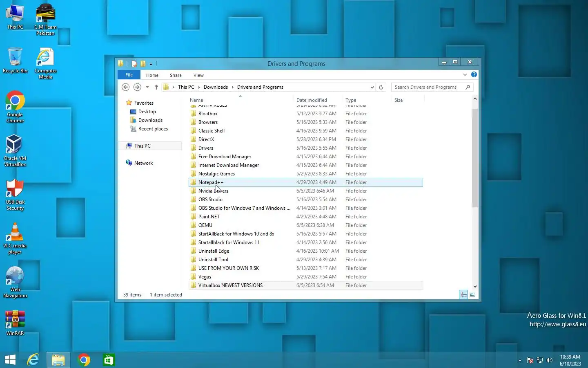588x368 pixels.
Task: Open the Home ribbon tab
Action: point(152,75)
